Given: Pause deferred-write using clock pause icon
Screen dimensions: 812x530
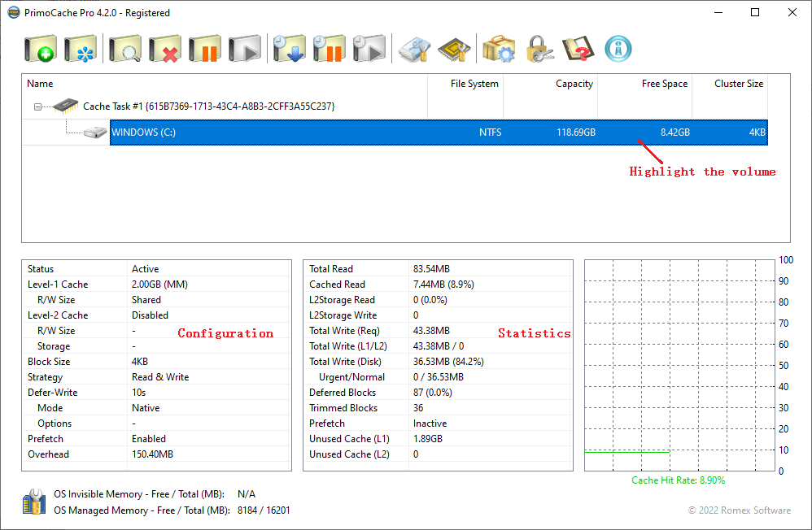Looking at the screenshot, I should tap(330, 49).
